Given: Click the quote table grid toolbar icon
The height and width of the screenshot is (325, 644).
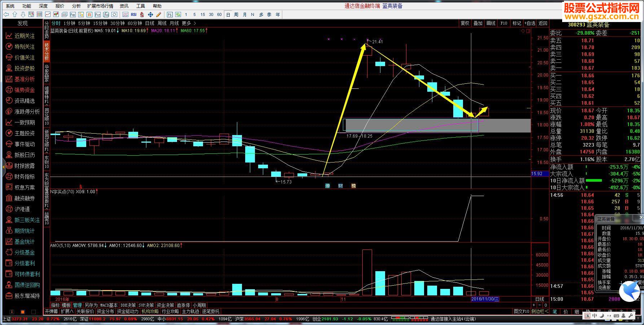Looking at the screenshot, I should click(39, 14).
